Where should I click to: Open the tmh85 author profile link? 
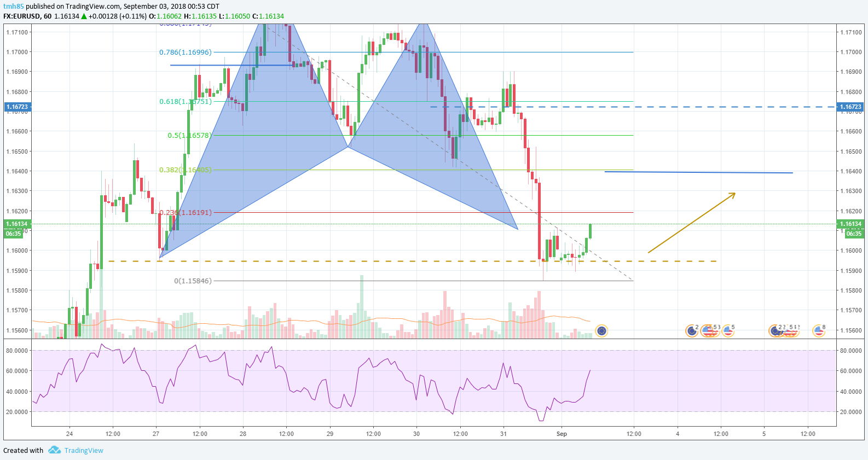point(14,6)
